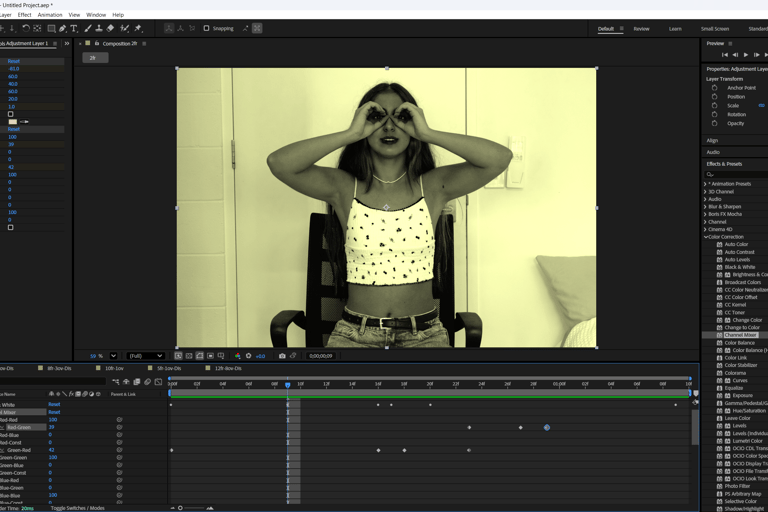Click the timeline zoom slider handle
This screenshot has height=512, width=768.
180,508
